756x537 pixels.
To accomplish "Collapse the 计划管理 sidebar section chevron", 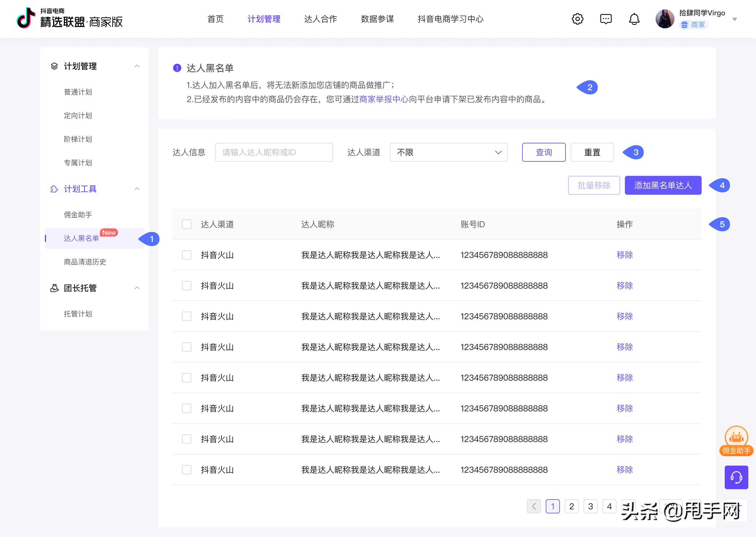I will click(137, 66).
